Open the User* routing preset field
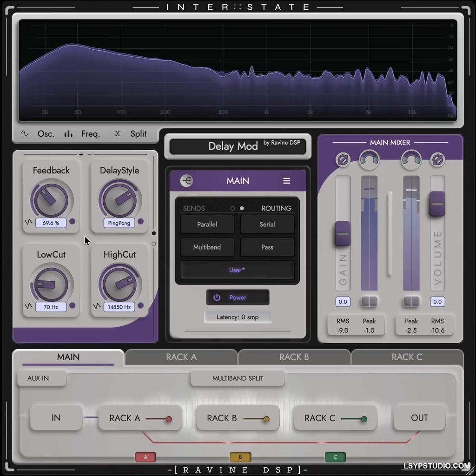The image size is (476, 476). (x=237, y=270)
